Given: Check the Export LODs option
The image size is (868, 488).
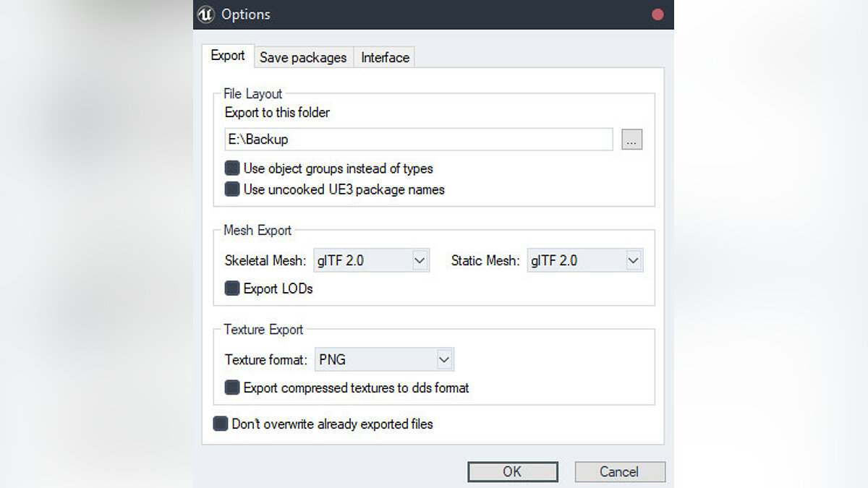Looking at the screenshot, I should (x=232, y=288).
